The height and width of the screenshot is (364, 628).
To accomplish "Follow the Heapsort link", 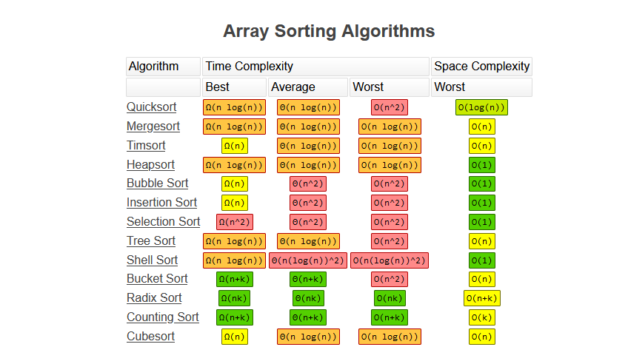I will pyautogui.click(x=150, y=164).
